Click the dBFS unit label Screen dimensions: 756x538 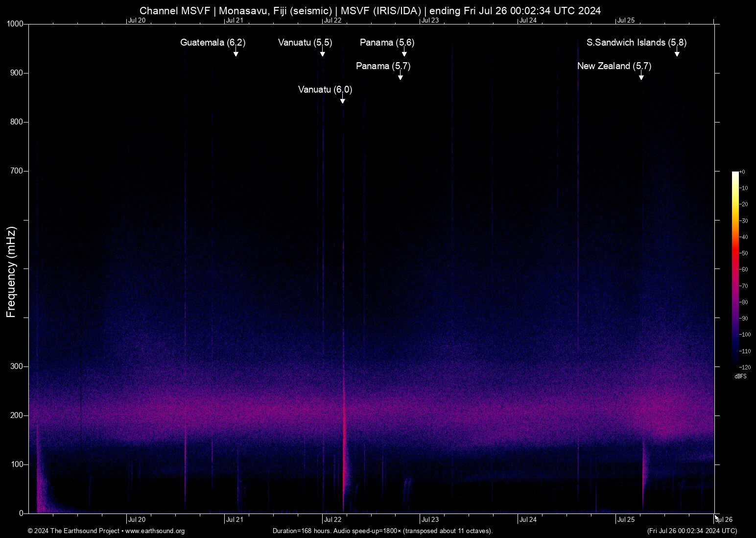click(x=741, y=376)
